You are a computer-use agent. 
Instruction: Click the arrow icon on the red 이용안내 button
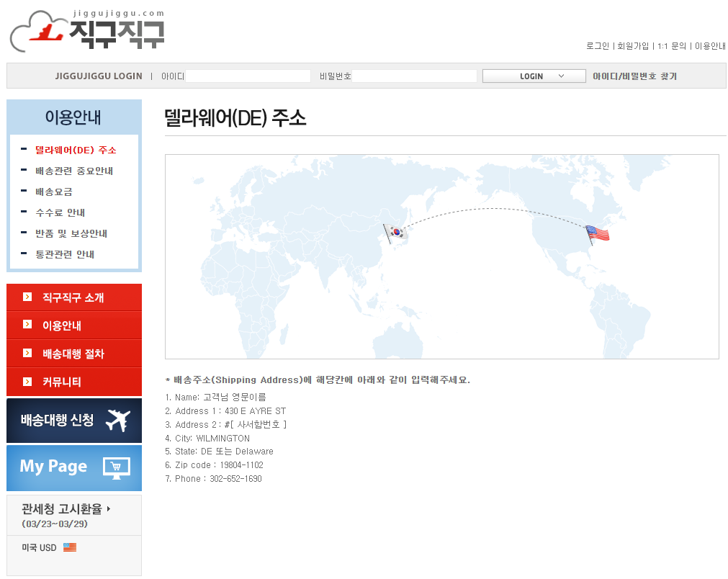(x=27, y=324)
